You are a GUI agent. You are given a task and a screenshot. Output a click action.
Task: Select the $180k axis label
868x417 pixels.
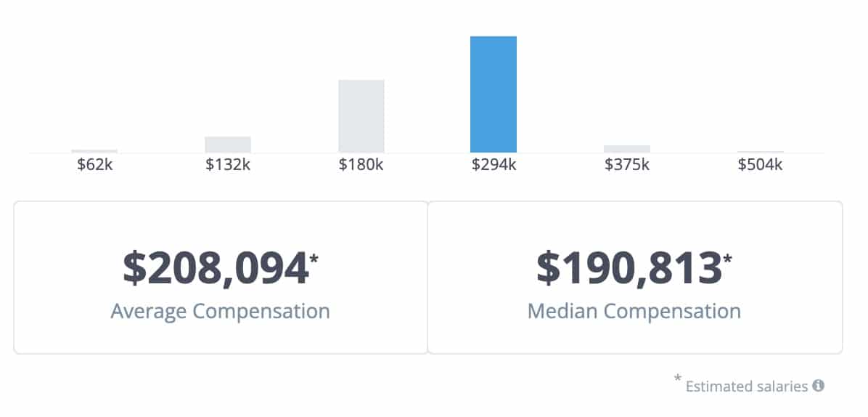(x=361, y=165)
